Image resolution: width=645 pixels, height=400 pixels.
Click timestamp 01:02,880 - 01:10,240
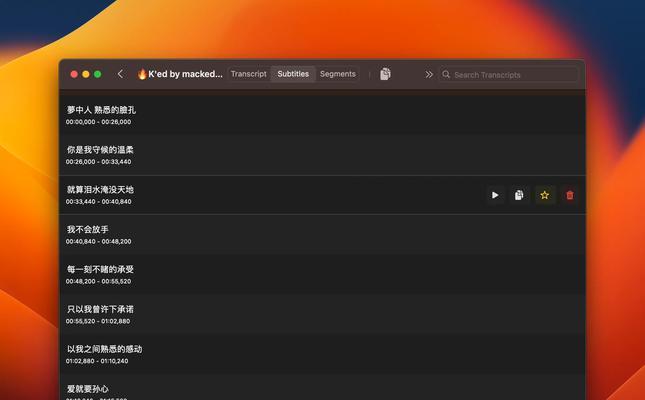[97, 361]
